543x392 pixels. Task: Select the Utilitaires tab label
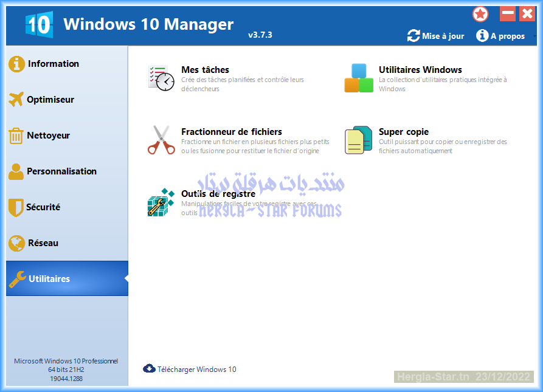coord(49,279)
